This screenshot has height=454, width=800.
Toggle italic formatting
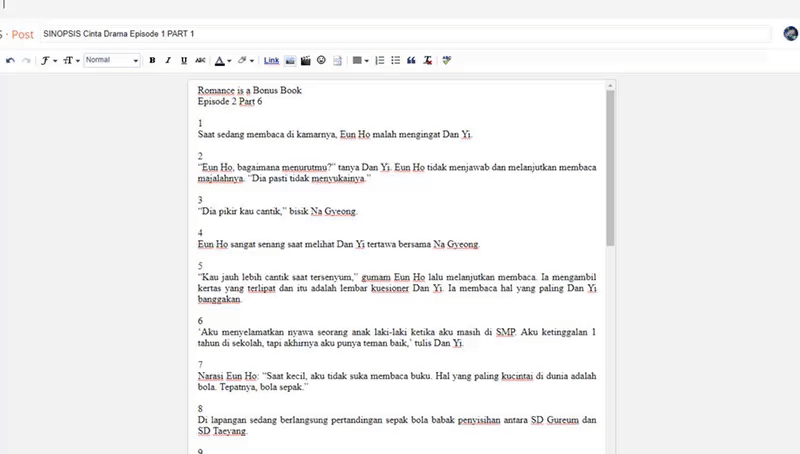[168, 60]
